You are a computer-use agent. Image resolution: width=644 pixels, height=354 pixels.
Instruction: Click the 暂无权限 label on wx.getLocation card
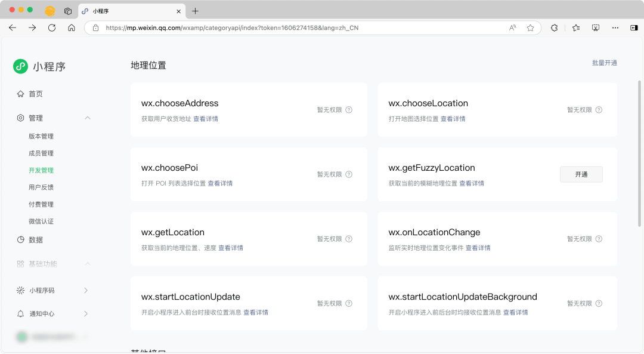point(329,239)
